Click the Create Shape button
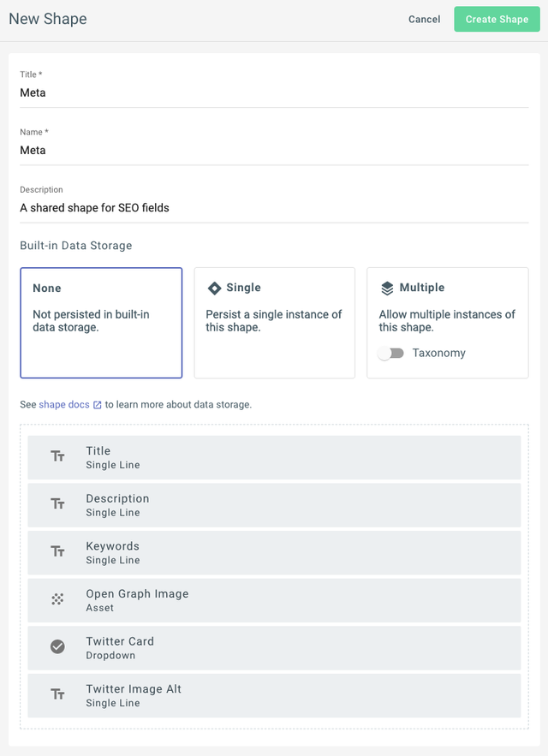This screenshot has height=756, width=548. coord(497,19)
